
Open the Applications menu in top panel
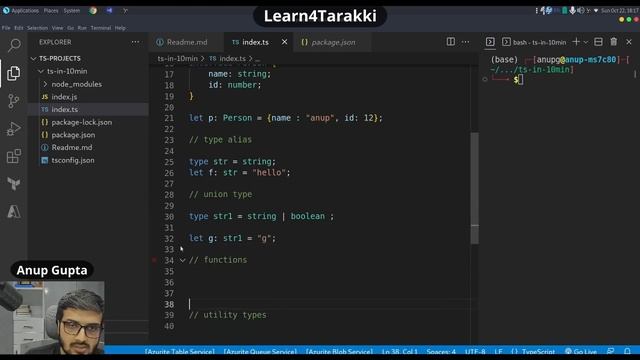pyautogui.click(x=24, y=11)
